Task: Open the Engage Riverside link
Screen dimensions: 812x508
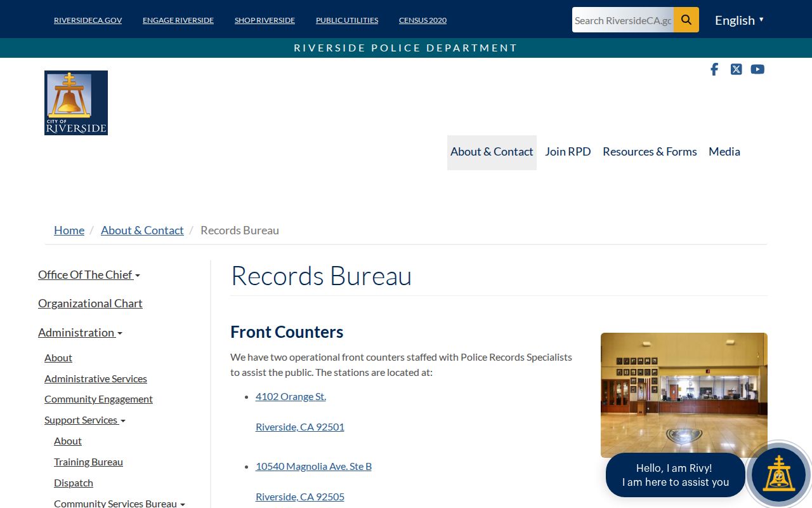Action: coord(178,20)
